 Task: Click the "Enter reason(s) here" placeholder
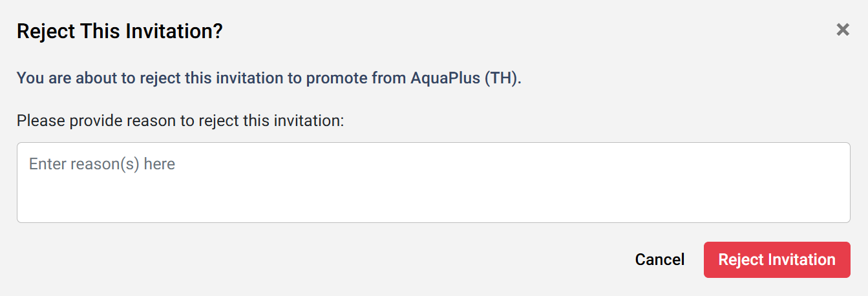(x=102, y=164)
